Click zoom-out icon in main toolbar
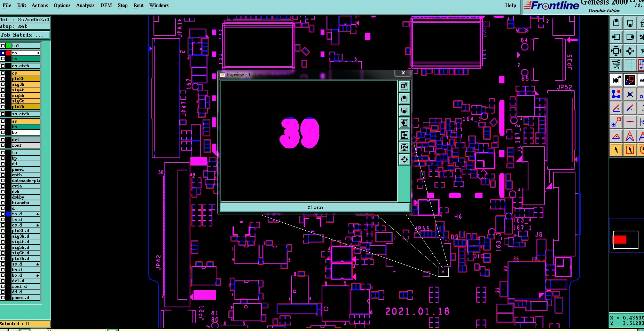This screenshot has height=331, width=644. click(x=630, y=51)
